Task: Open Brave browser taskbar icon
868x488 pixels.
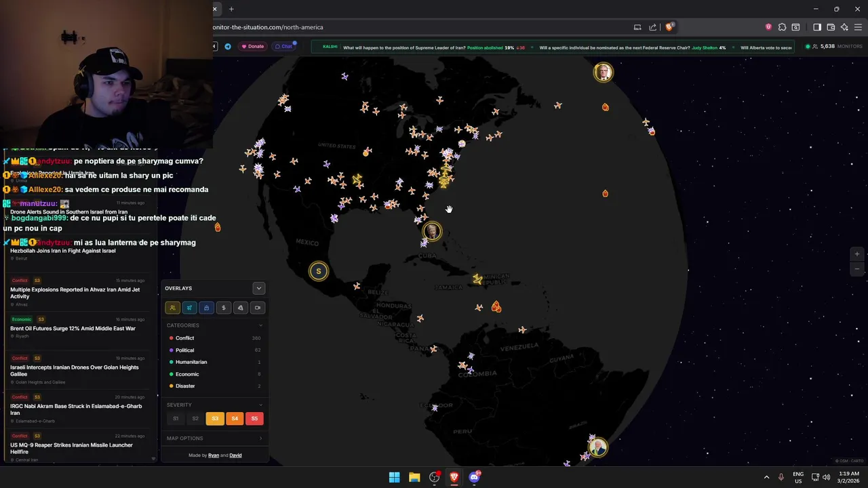Action: coord(454,477)
